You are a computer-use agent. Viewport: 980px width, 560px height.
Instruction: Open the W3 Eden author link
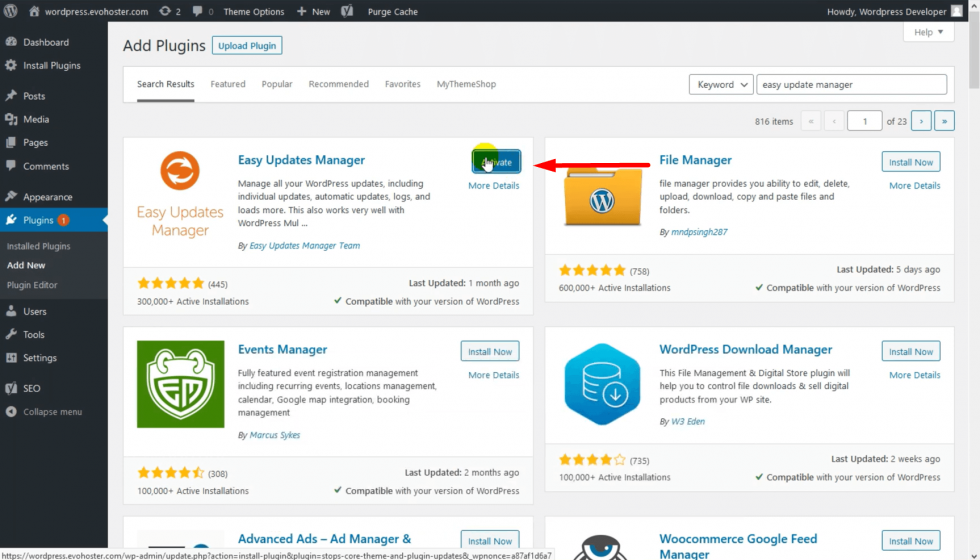pyautogui.click(x=688, y=421)
